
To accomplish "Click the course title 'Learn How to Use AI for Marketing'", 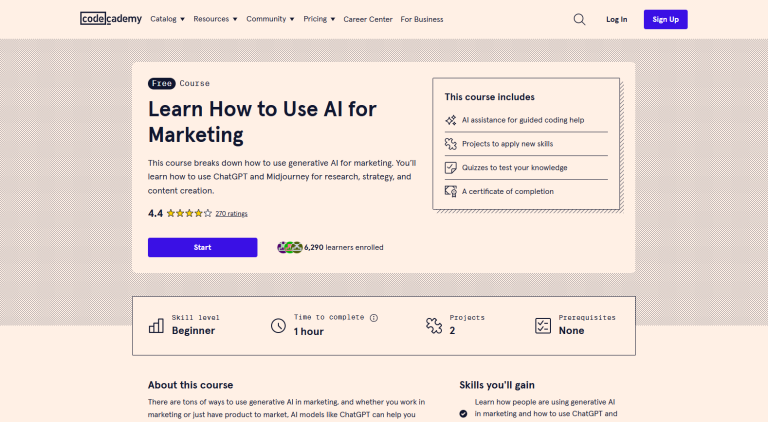I will pos(262,122).
